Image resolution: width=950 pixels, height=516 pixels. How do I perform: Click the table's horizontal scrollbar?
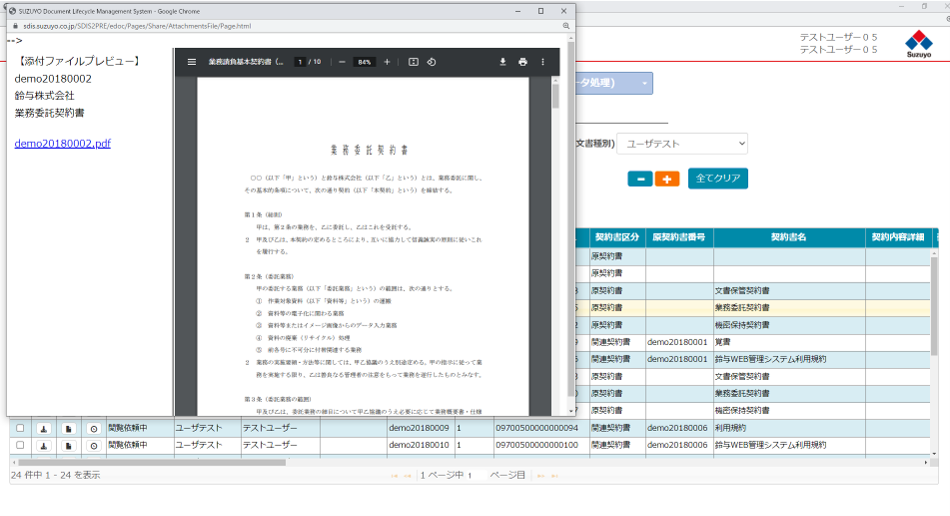click(150, 462)
